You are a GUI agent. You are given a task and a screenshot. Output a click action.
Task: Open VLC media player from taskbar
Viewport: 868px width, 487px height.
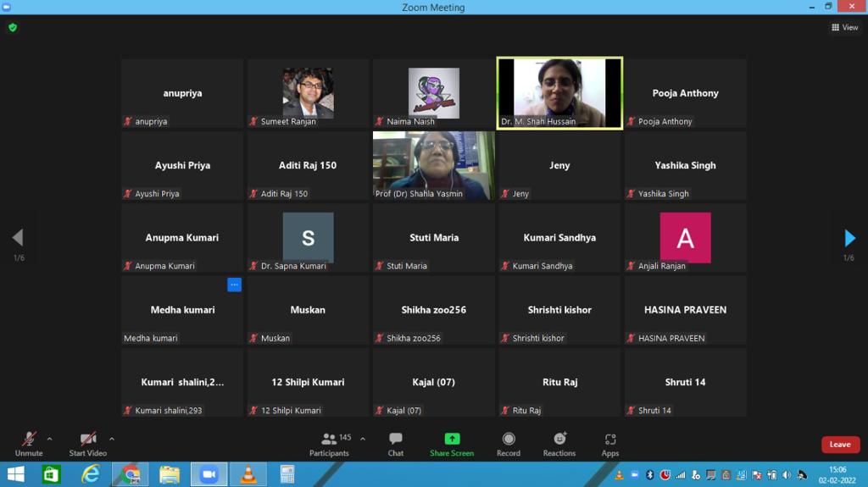[x=248, y=474]
